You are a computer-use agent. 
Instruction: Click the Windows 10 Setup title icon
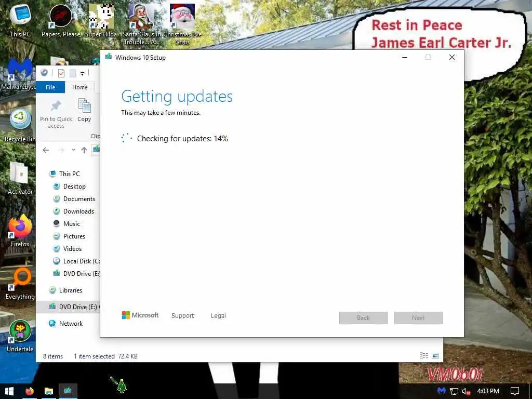109,57
